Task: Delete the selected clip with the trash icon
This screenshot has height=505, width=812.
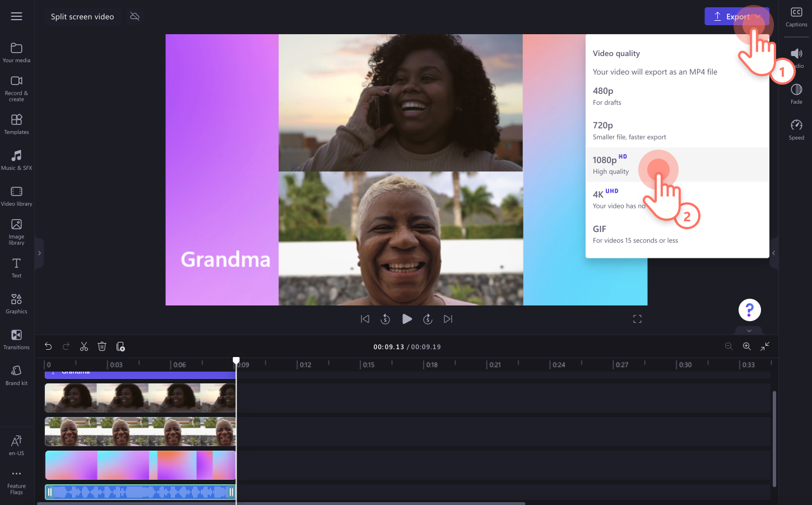Action: click(x=101, y=346)
